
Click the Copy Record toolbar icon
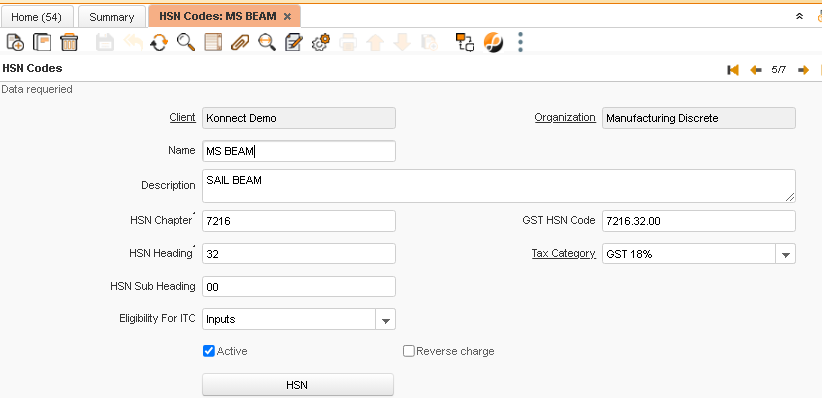coord(42,42)
